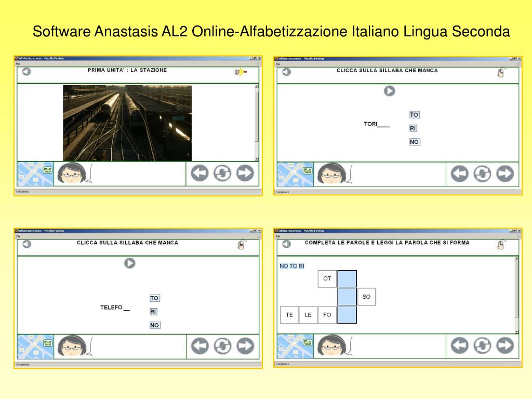Click the blue empty cell after TE LE FO

(x=347, y=315)
